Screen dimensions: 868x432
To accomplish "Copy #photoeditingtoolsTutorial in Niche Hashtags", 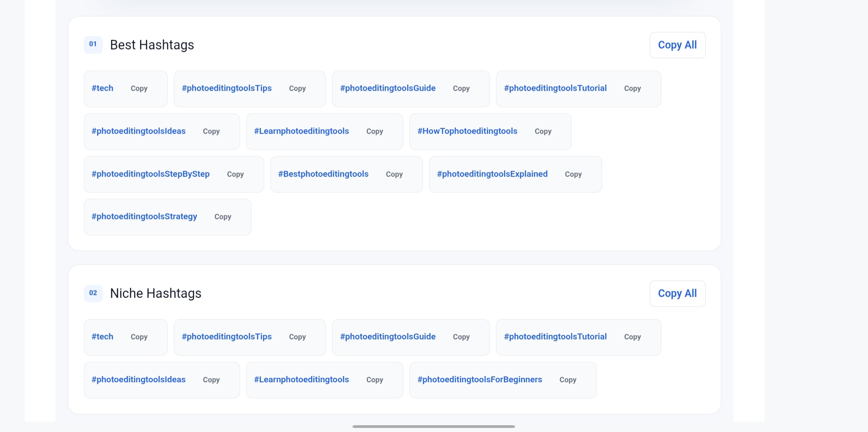I will [632, 337].
